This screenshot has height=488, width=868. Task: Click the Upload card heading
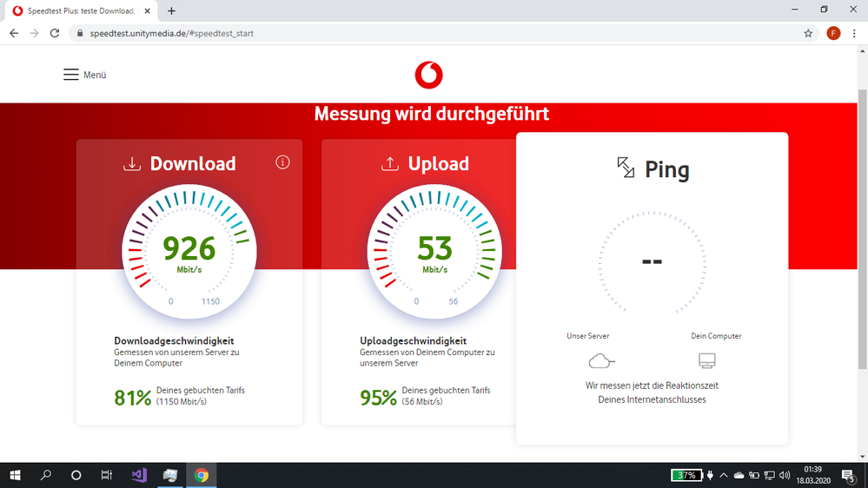(438, 164)
